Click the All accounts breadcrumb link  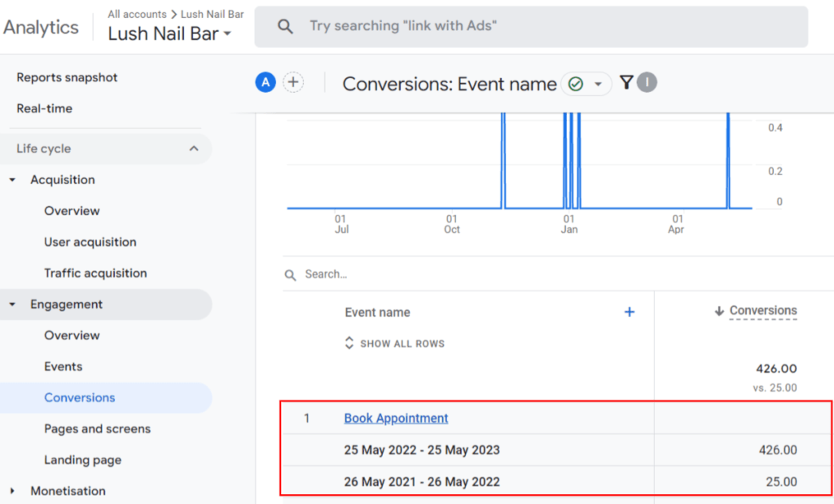pyautogui.click(x=137, y=14)
